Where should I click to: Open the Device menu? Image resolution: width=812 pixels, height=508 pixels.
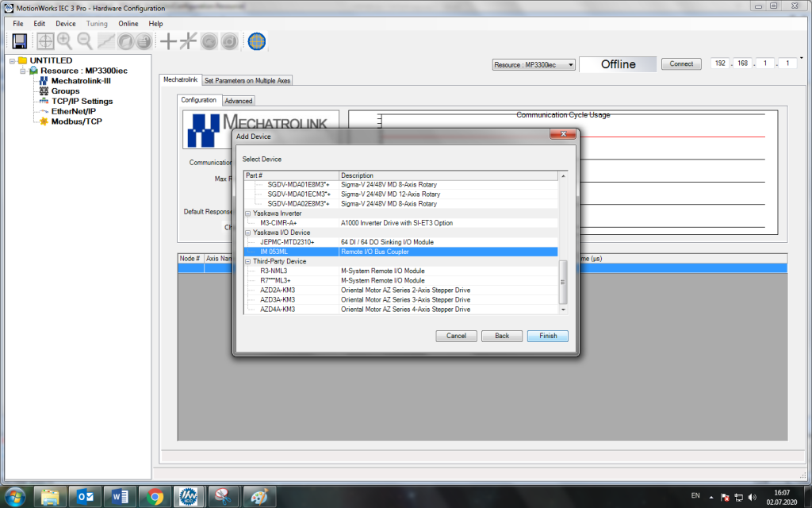pyautogui.click(x=66, y=23)
